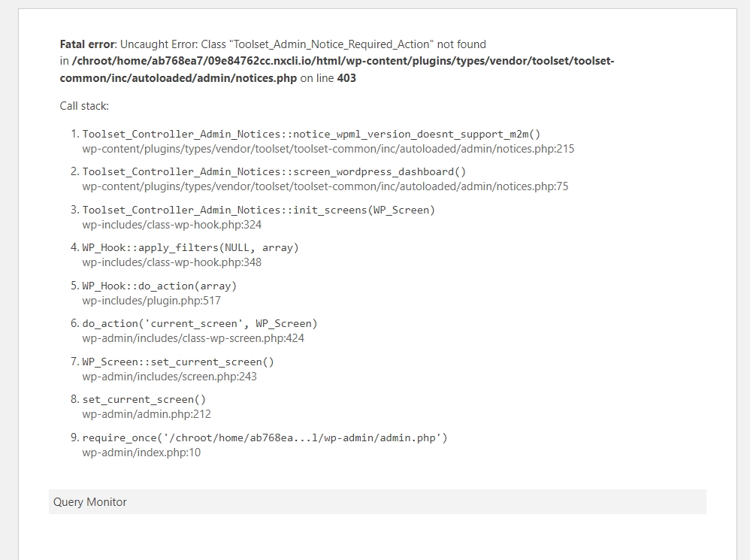The image size is (750, 560).
Task: Click the wp-admin/index.php:10 file reference
Action: pyautogui.click(x=141, y=453)
